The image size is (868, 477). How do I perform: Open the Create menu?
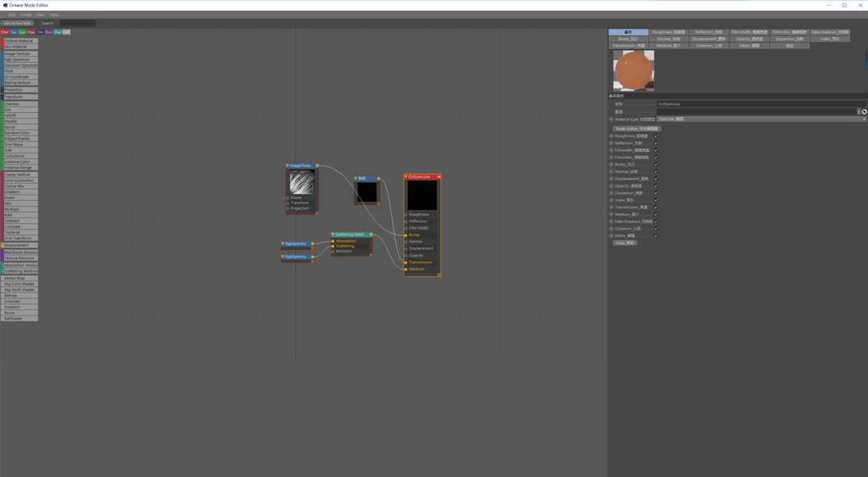click(26, 15)
